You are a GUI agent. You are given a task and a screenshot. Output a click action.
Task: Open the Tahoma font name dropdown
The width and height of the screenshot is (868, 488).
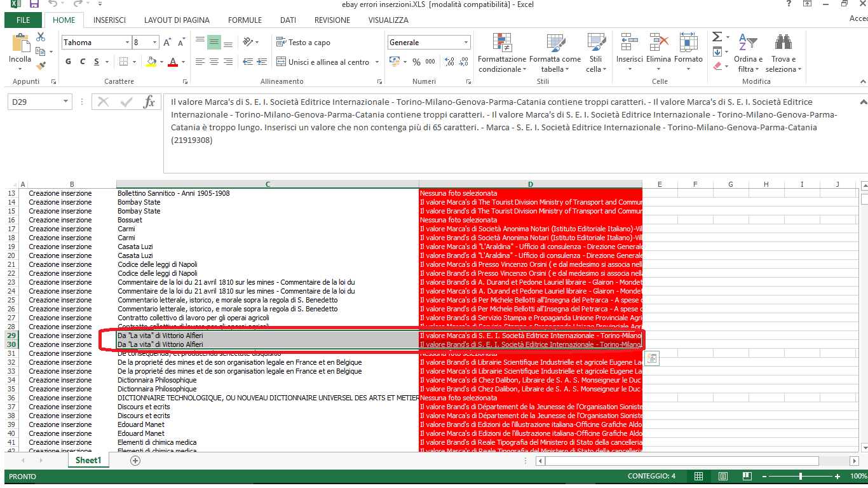pyautogui.click(x=126, y=43)
